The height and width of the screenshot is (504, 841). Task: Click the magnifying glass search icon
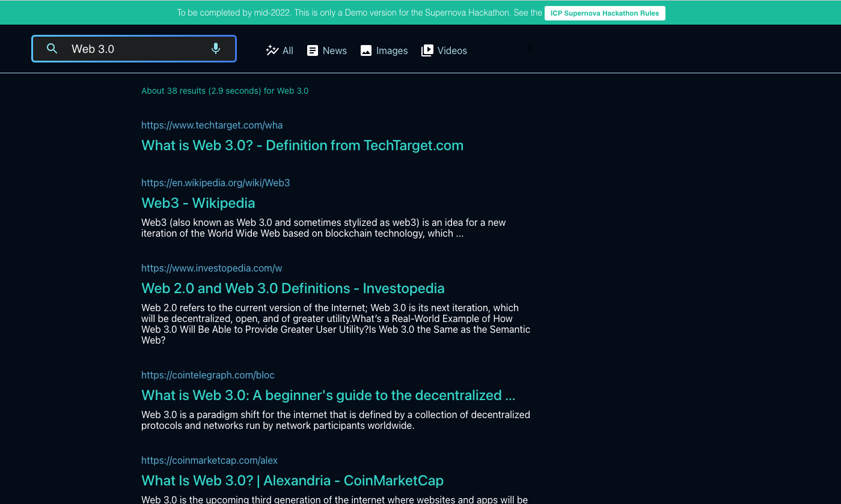click(x=52, y=49)
